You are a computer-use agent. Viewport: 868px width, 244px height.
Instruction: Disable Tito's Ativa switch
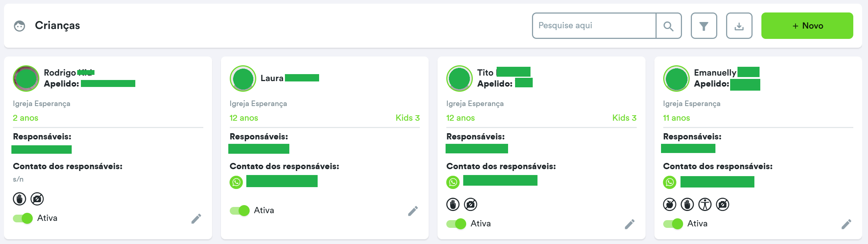tap(456, 224)
